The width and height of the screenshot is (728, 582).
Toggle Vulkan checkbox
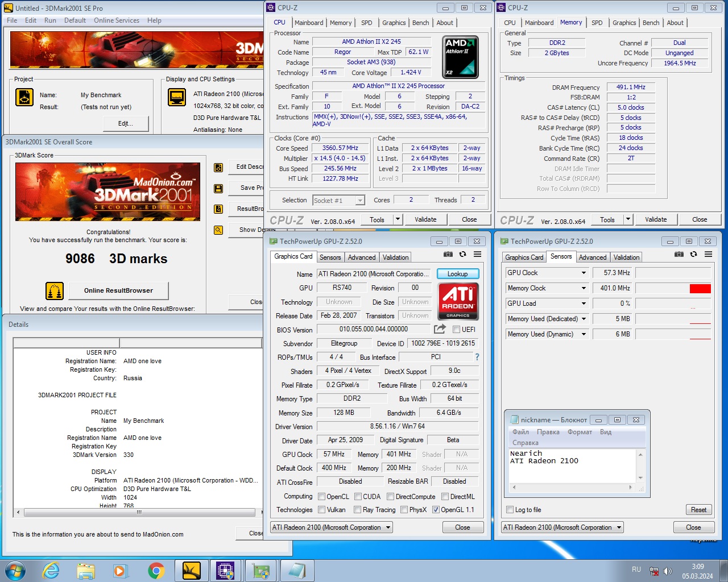pyautogui.click(x=322, y=510)
